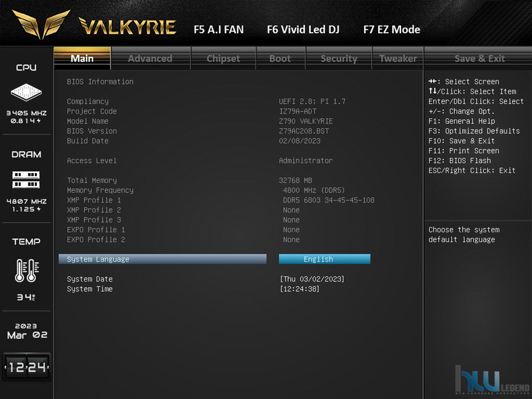Click the Memory Frequency label
Screen dimensions: 532x399
pyautogui.click(x=100, y=190)
